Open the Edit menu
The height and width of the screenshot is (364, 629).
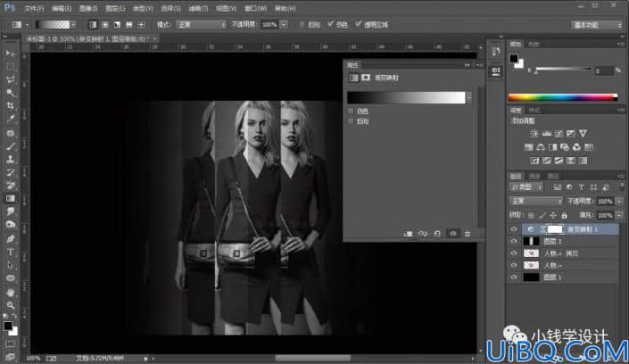pyautogui.click(x=62, y=8)
